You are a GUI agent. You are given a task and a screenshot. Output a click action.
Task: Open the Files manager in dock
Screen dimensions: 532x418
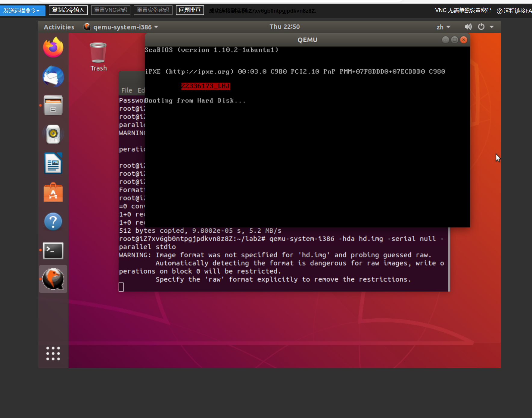53,105
